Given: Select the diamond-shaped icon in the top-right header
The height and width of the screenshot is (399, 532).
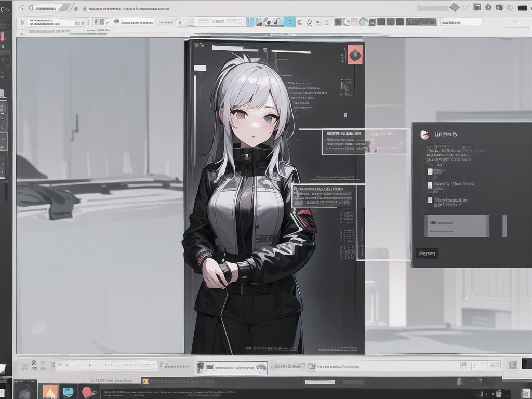Looking at the screenshot, I should click(454, 7).
